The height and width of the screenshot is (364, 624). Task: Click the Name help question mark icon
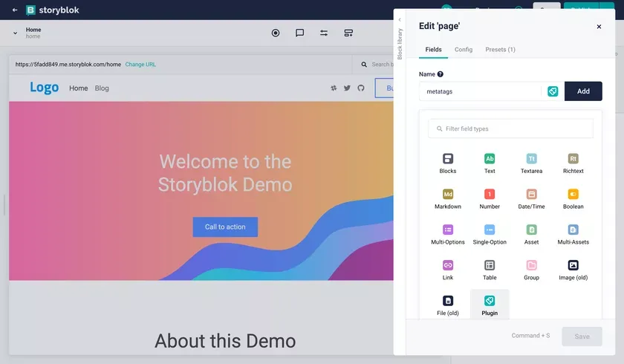440,74
